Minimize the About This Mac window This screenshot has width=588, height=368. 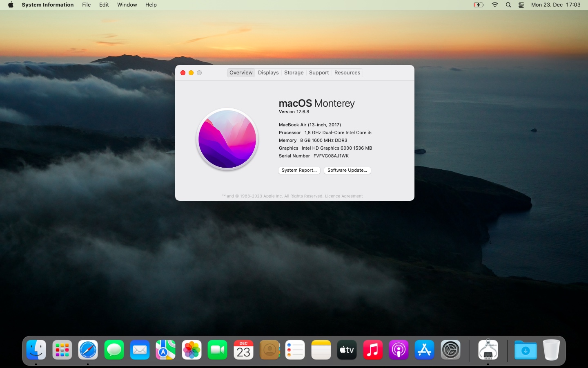pos(191,73)
